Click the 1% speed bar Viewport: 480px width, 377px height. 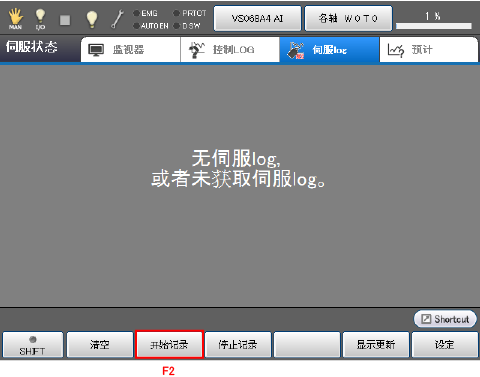pos(434,26)
